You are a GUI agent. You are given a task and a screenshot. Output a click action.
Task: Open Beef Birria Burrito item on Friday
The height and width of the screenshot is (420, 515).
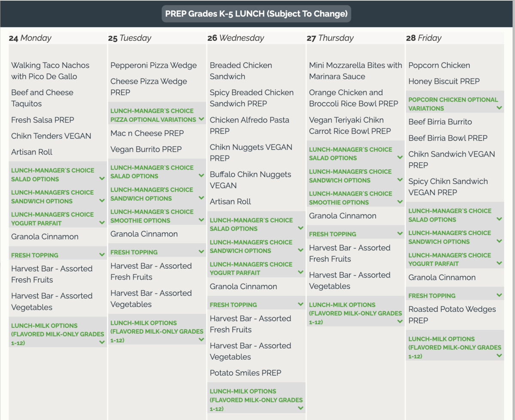pyautogui.click(x=440, y=122)
